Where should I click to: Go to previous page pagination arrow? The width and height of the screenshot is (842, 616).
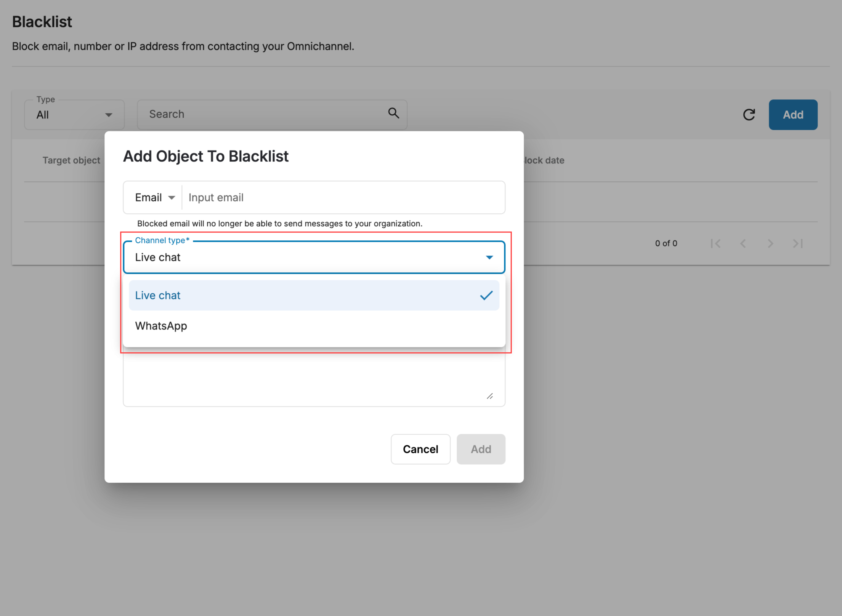(x=743, y=243)
